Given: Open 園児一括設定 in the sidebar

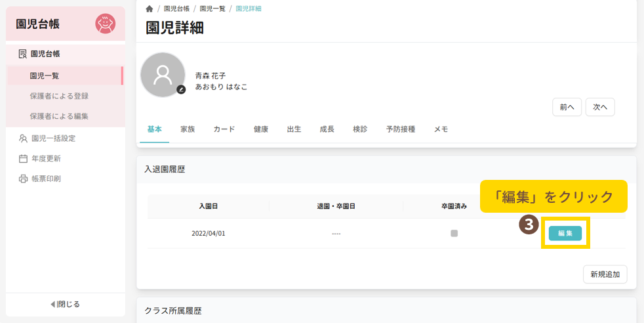Looking at the screenshot, I should [x=53, y=139].
